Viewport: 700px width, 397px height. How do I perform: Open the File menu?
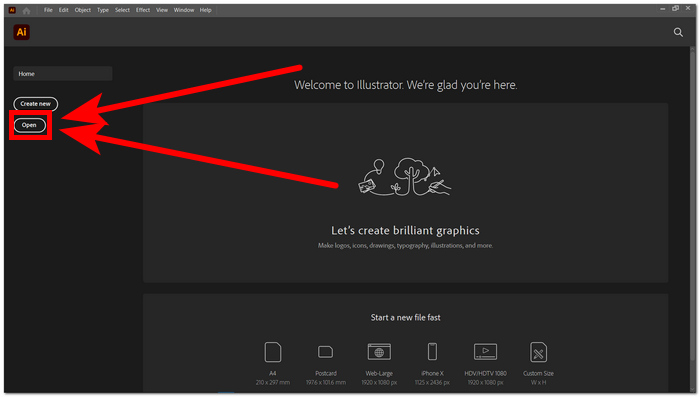48,10
